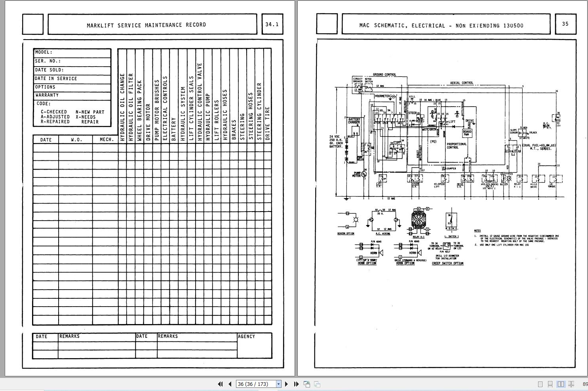Click page number box 34.1

point(272,24)
